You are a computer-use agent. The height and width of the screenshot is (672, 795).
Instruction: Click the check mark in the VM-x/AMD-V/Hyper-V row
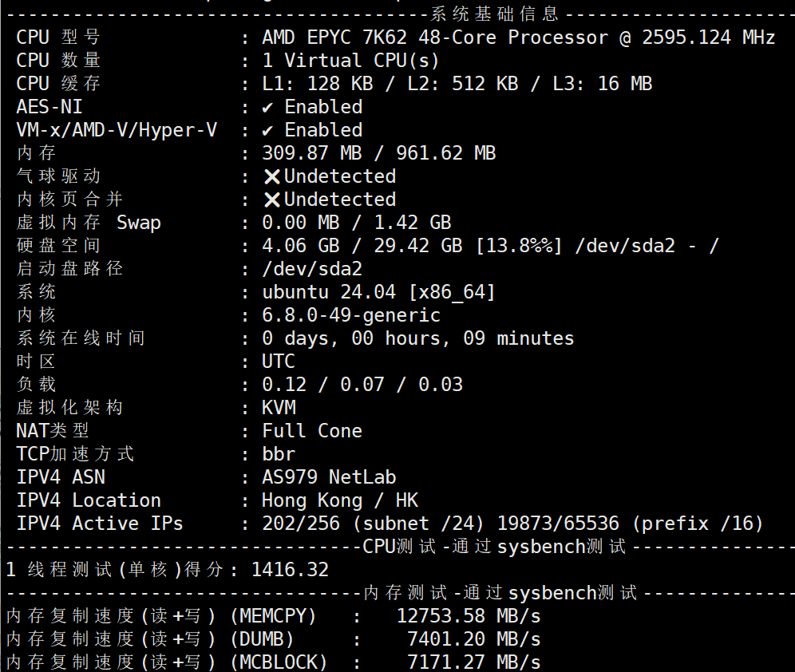click(267, 131)
